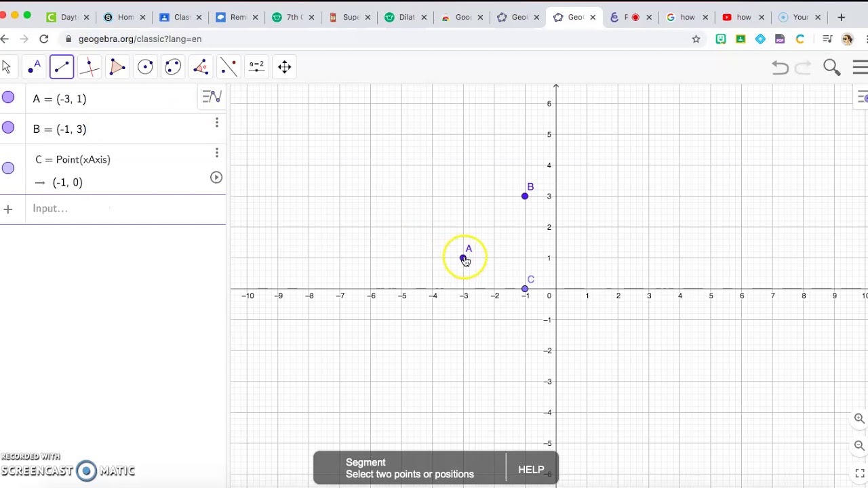This screenshot has width=868, height=488.
Task: Switch to the Rem browser tab
Action: coord(237,17)
